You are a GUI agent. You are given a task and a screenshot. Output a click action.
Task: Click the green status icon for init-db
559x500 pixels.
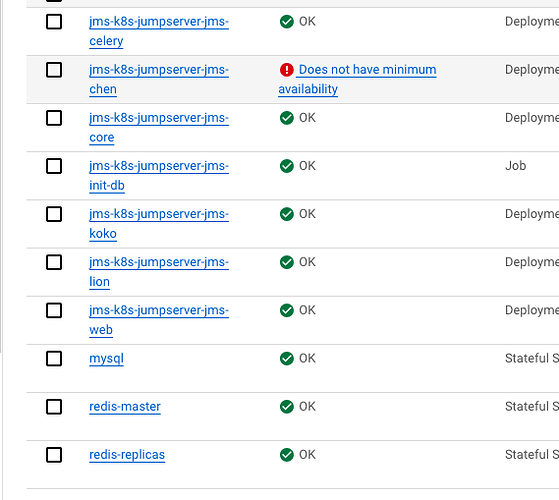point(287,166)
